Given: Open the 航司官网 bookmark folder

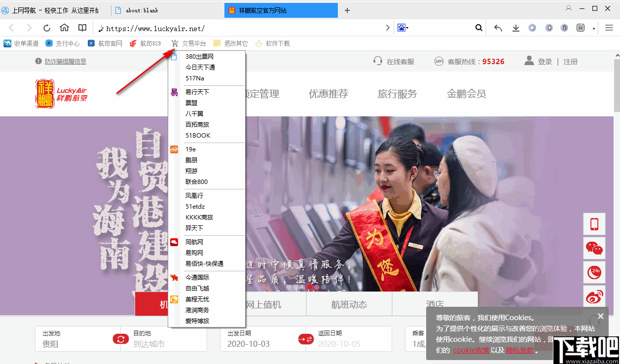Looking at the screenshot, I should tap(105, 43).
